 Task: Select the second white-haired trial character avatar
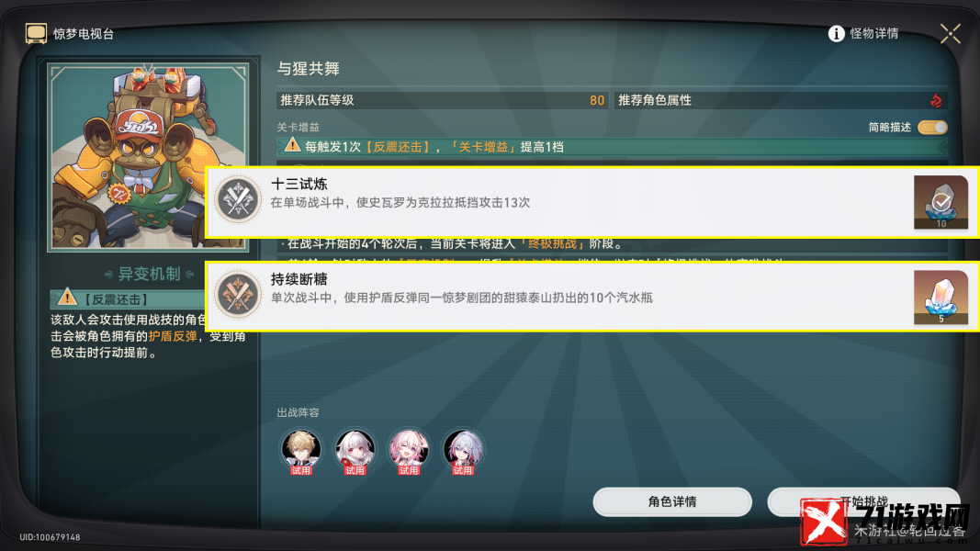click(x=355, y=451)
